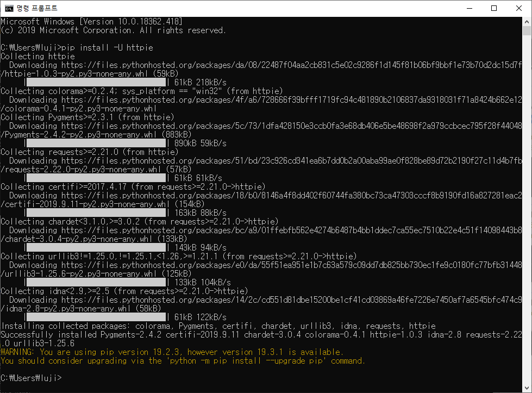Click the urllib3-1.25.6 wheel filename line
532x393 pixels.
[96, 273]
